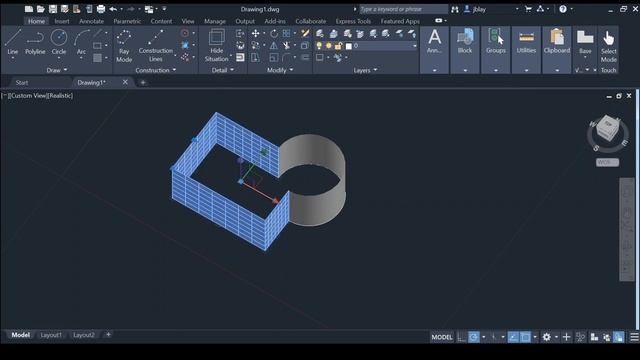Viewport: 640px width, 360px height.
Task: Activate Ray Mode construction tool
Action: tap(124, 45)
